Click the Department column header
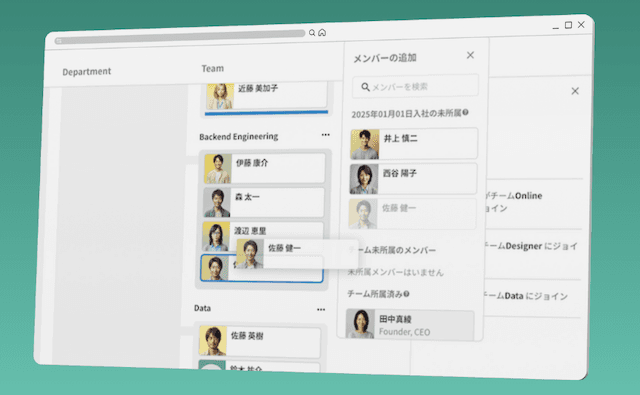 [x=87, y=71]
